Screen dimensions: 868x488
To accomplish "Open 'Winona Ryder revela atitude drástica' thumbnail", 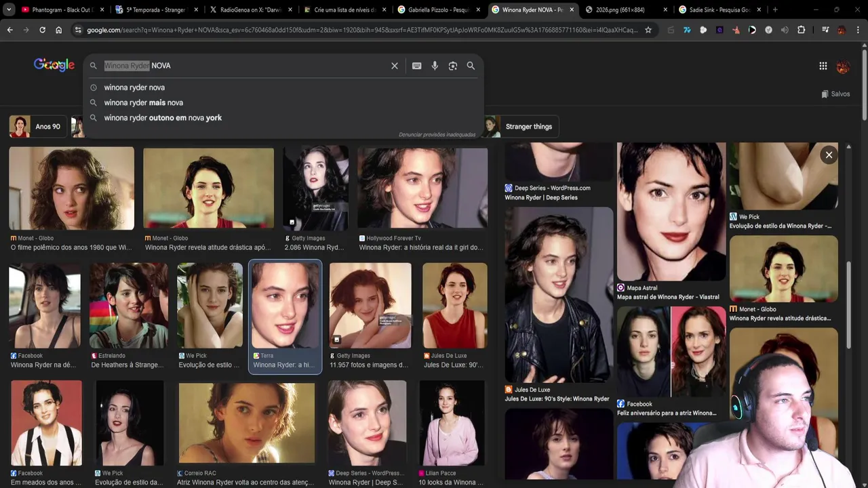I will pos(208,188).
